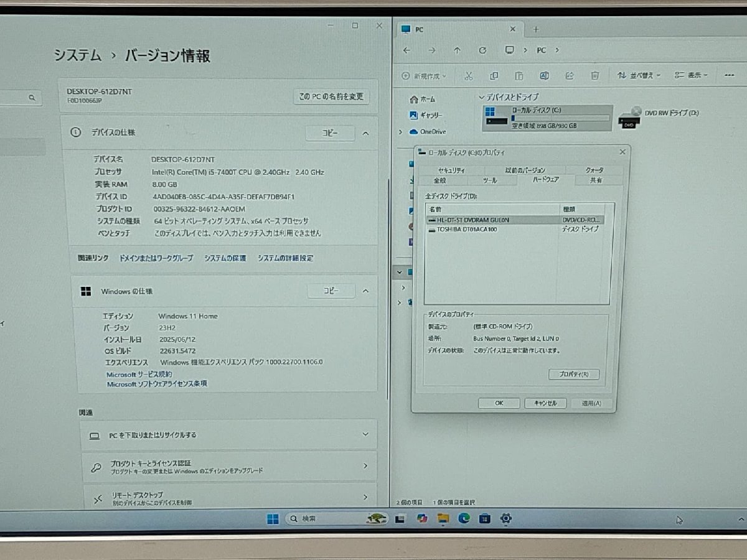Image resolution: width=747 pixels, height=560 pixels.
Task: Open the 並べ替え sort dropdown
Action: 639,75
